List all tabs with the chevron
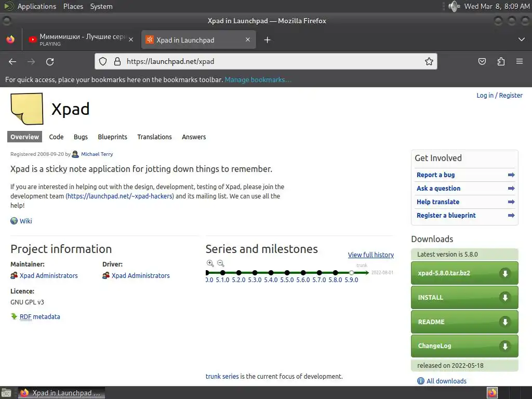This screenshot has width=532, height=399. (522, 39)
